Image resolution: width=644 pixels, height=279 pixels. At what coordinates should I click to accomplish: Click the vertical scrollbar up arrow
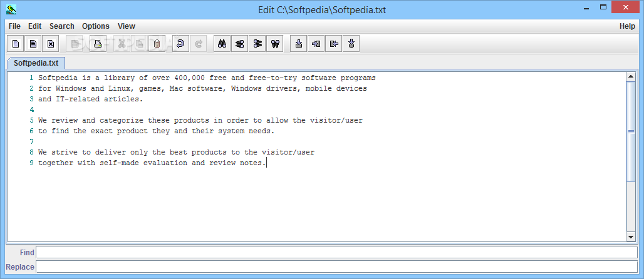pyautogui.click(x=631, y=77)
